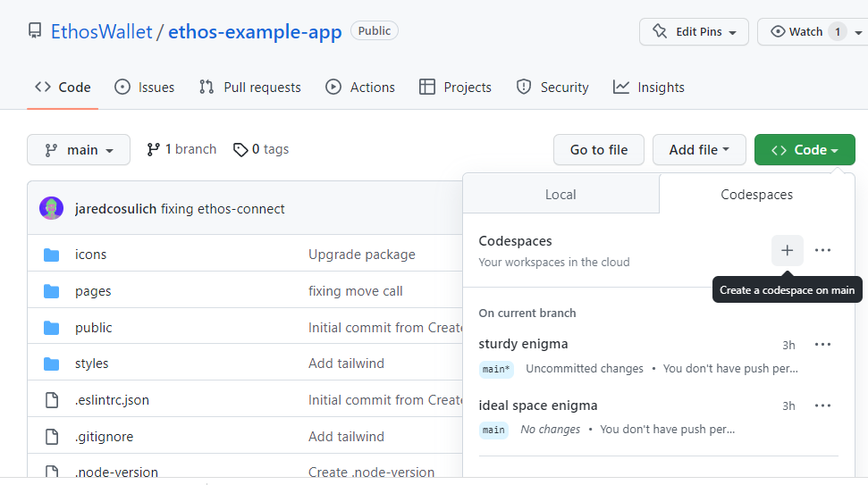Open the Create .node-version commit link
The width and height of the screenshot is (868, 485).
point(372,472)
